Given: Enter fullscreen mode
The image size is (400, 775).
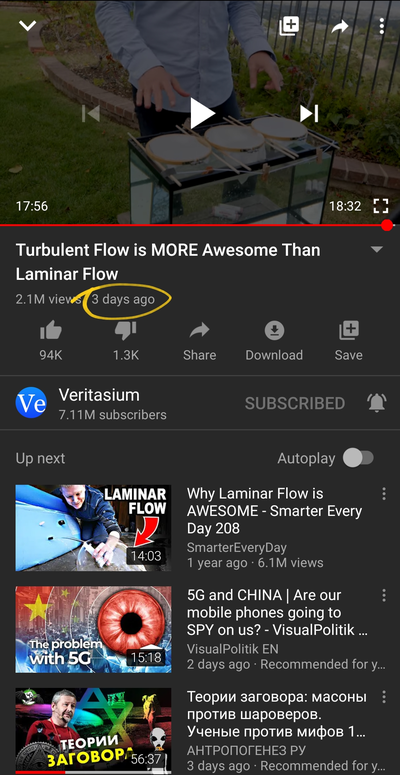Looking at the screenshot, I should point(380,206).
